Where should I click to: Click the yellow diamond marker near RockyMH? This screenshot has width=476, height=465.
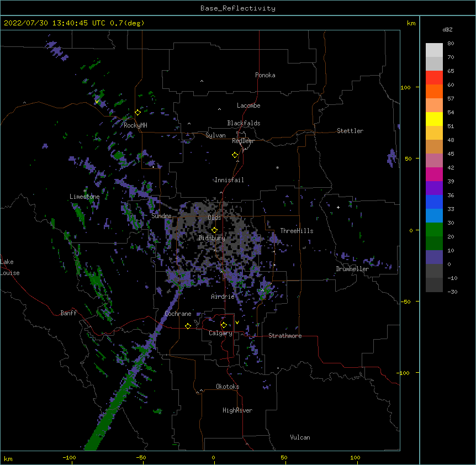pos(138,113)
